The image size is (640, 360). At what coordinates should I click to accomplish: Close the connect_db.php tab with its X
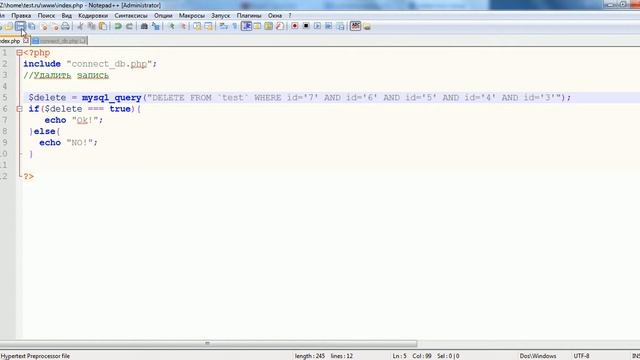coord(83,40)
